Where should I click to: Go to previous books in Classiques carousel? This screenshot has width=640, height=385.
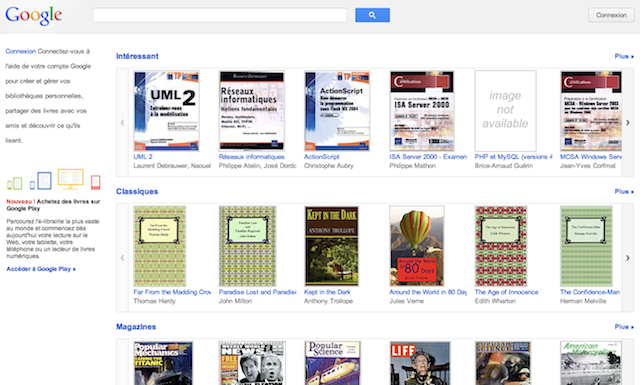[x=122, y=258]
